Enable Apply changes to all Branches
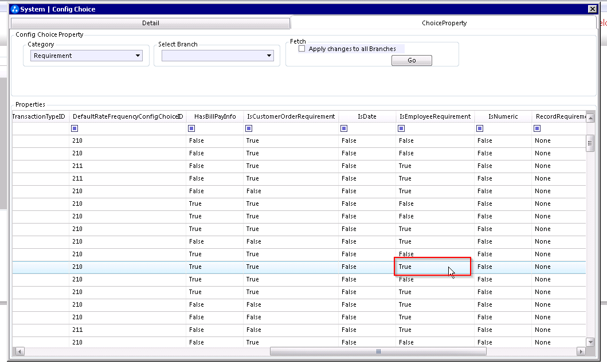 click(x=302, y=49)
